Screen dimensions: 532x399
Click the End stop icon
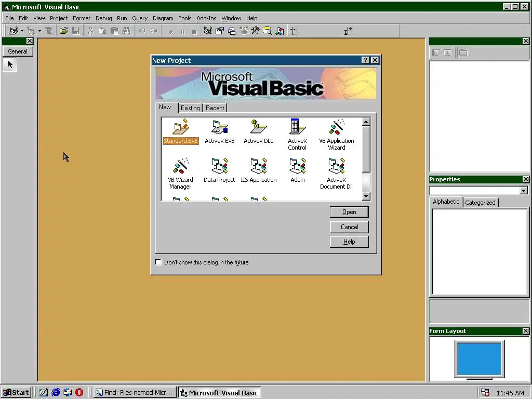(x=194, y=32)
